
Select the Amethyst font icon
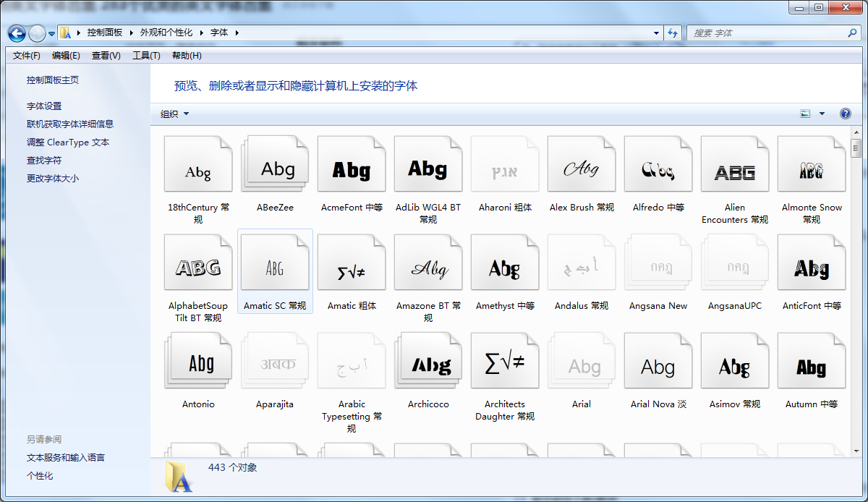[x=505, y=263]
